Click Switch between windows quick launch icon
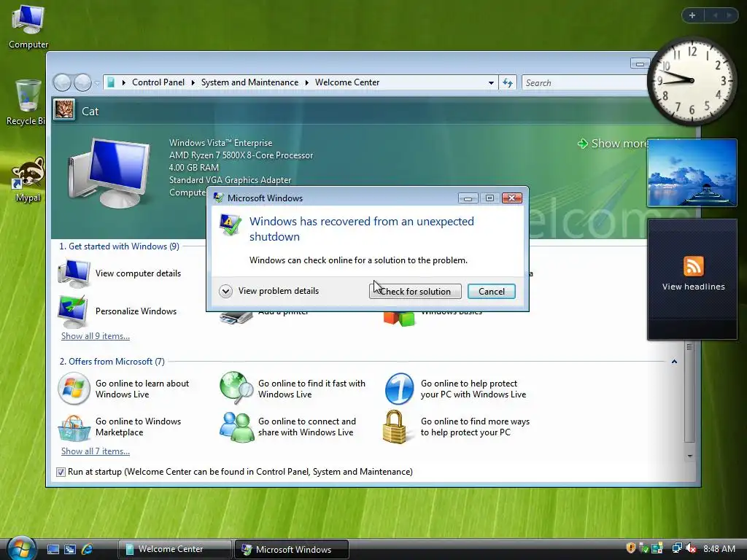The height and width of the screenshot is (560, 747). click(70, 549)
